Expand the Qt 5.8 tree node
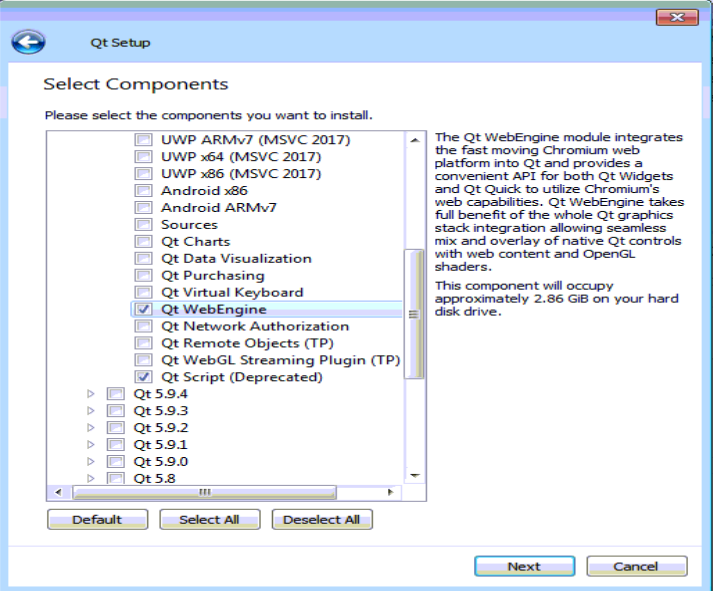Image resolution: width=713 pixels, height=591 pixels. (91, 478)
